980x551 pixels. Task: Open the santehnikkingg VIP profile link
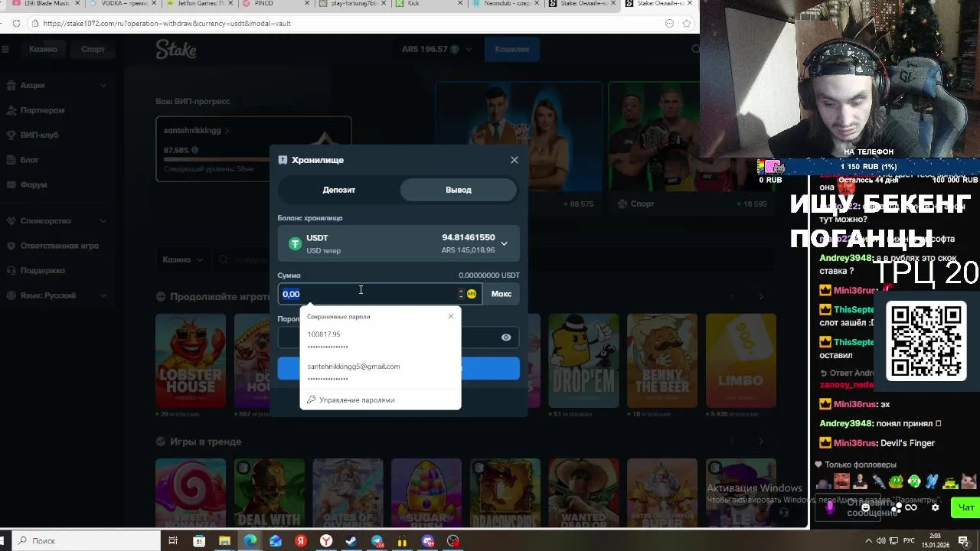196,130
